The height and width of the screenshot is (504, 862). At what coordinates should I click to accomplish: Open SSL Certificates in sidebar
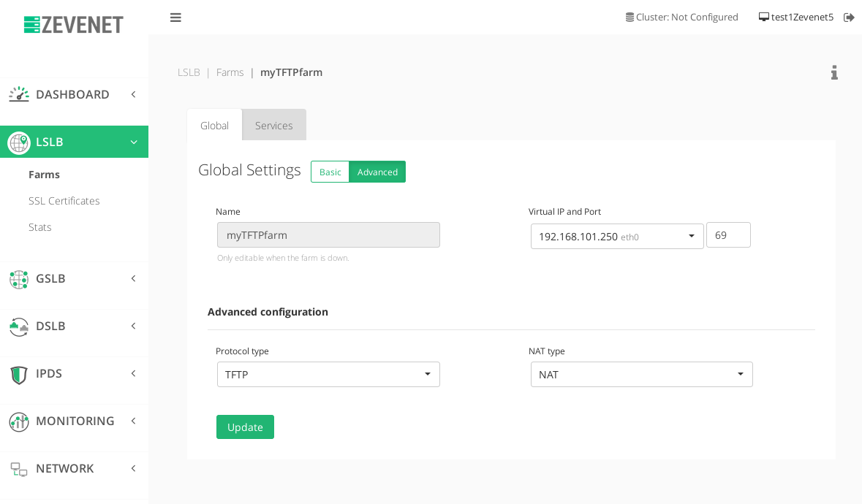pyautogui.click(x=64, y=201)
